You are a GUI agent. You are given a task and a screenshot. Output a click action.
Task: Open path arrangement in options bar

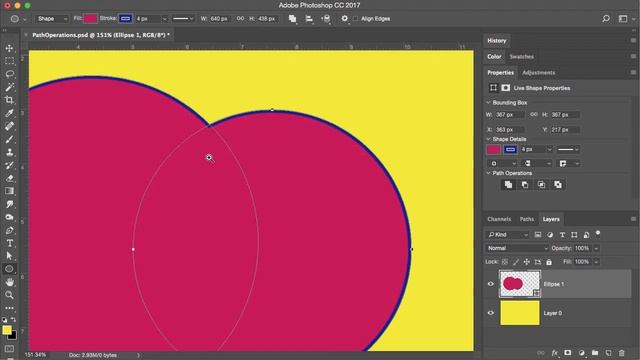coord(326,19)
